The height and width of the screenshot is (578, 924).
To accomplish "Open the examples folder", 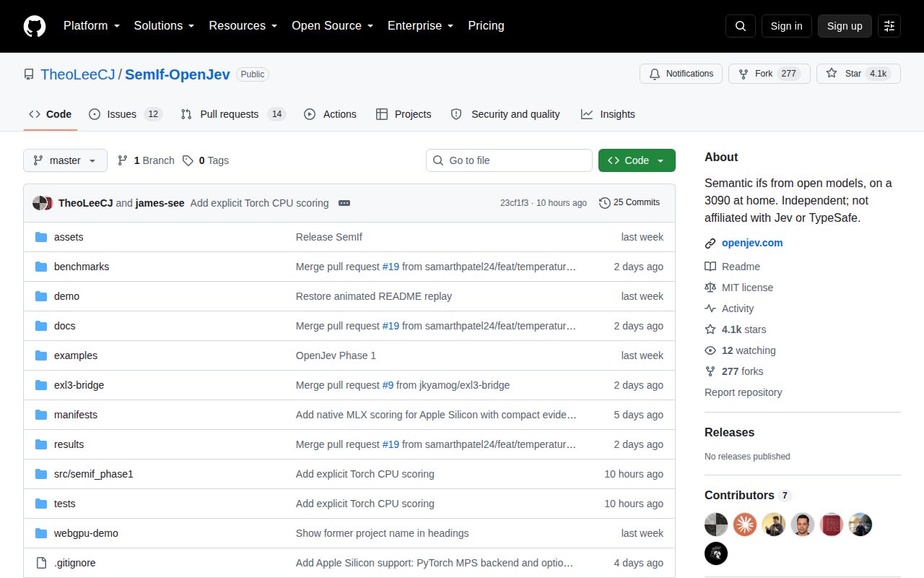I will [76, 355].
